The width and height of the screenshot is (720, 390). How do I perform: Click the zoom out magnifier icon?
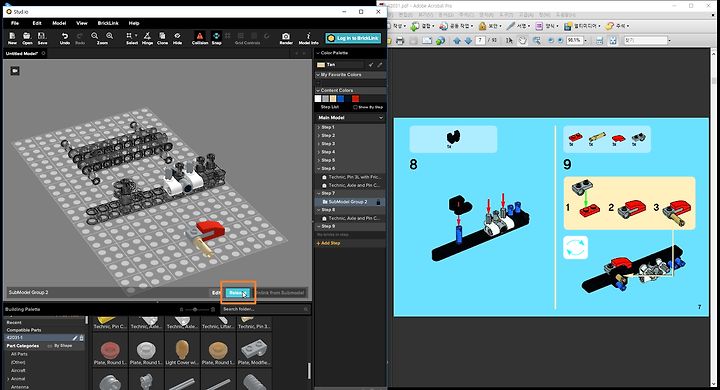click(95, 36)
